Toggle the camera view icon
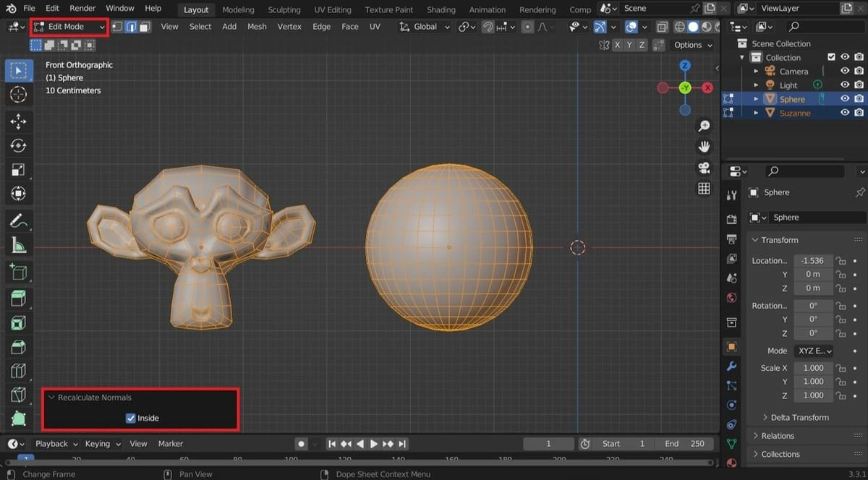The width and height of the screenshot is (868, 480). point(704,168)
